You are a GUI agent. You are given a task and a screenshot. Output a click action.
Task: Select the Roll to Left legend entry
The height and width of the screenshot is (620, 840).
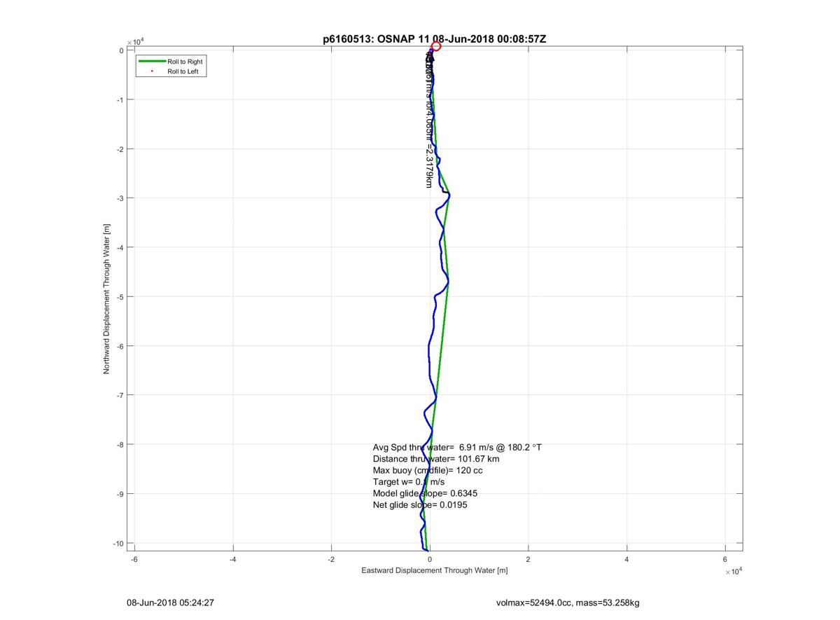(x=183, y=71)
